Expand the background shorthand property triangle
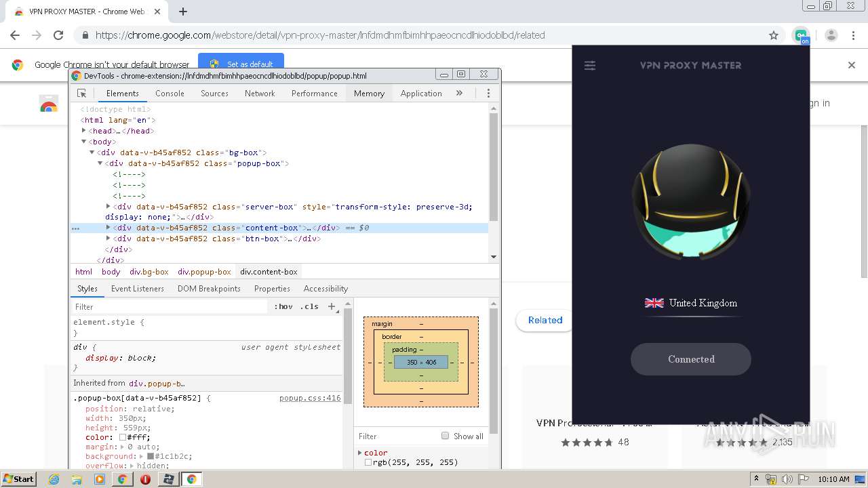 [x=142, y=457]
